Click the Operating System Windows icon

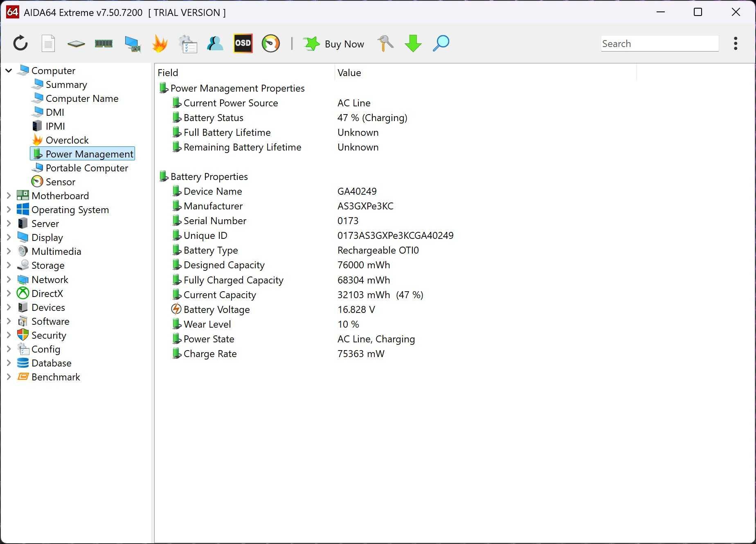pos(23,209)
